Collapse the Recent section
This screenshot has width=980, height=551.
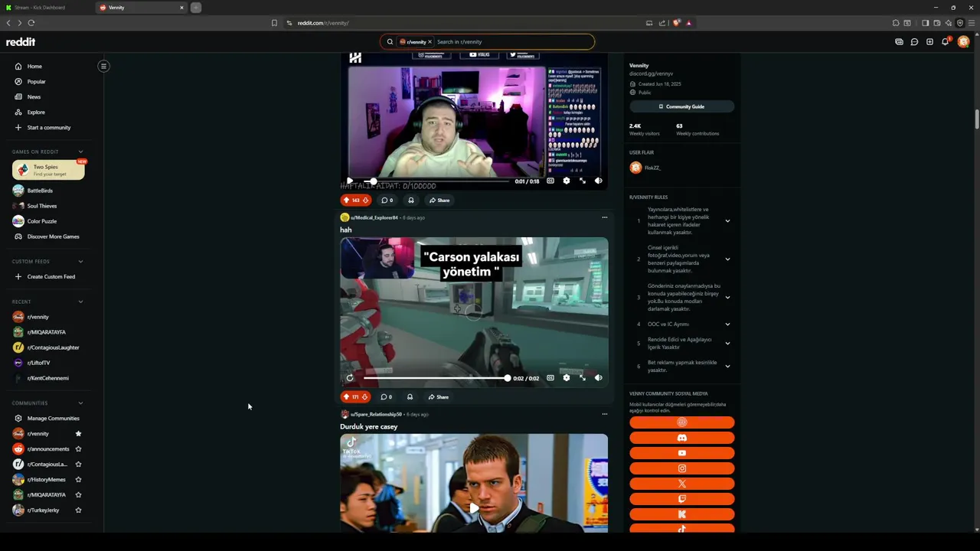(80, 302)
